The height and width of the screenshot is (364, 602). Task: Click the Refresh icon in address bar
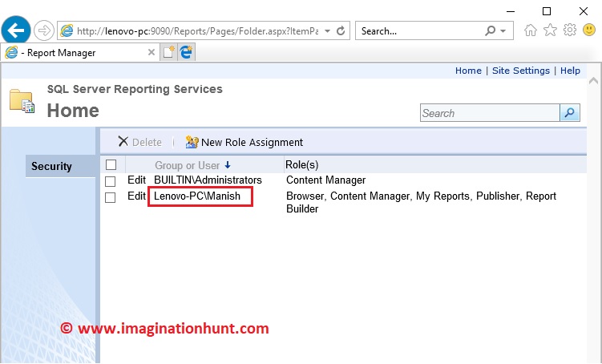tap(341, 30)
